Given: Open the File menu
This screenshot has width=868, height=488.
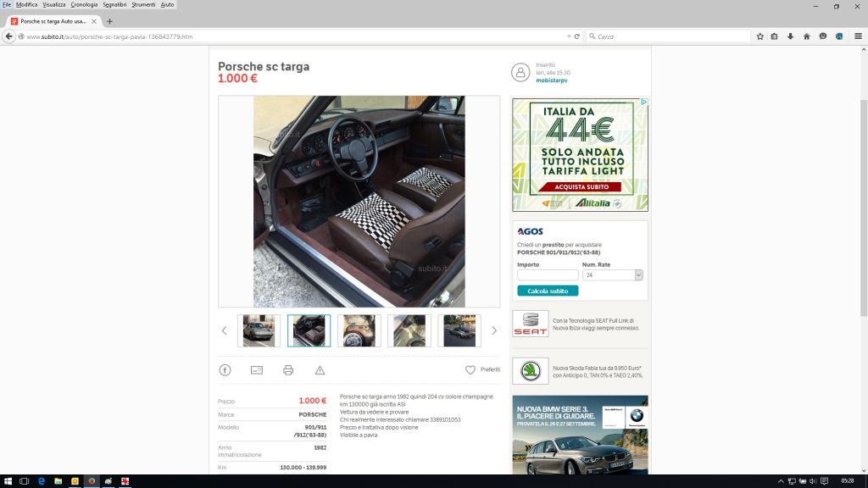Looking at the screenshot, I should (7, 4).
